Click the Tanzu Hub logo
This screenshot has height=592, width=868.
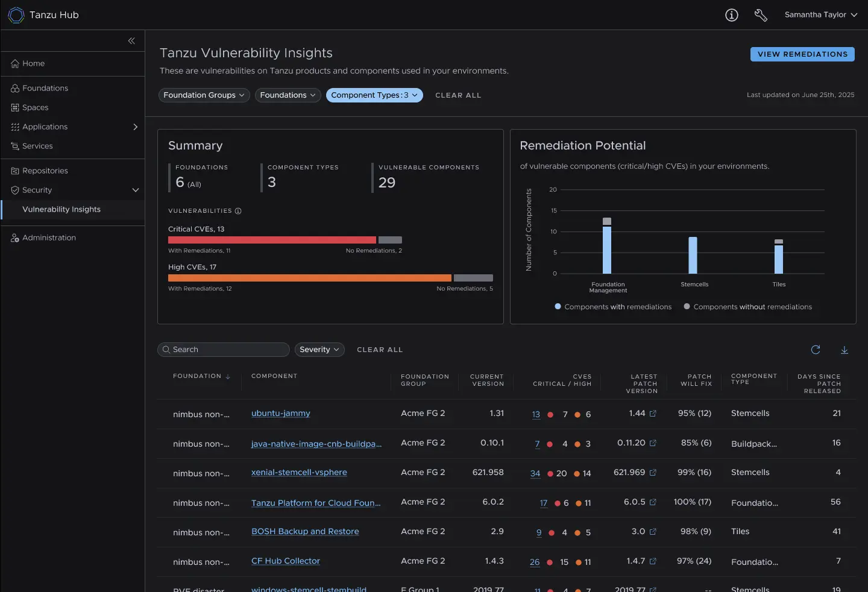click(x=16, y=15)
